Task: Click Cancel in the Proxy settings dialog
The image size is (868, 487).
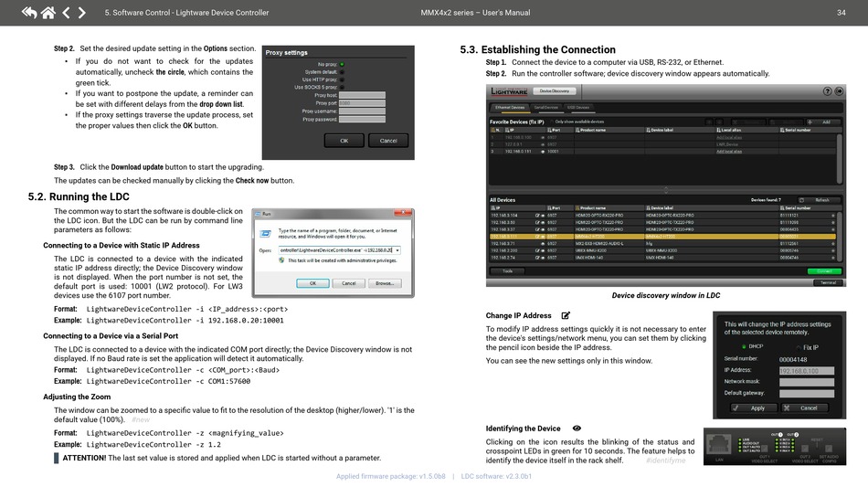Action: click(x=388, y=141)
